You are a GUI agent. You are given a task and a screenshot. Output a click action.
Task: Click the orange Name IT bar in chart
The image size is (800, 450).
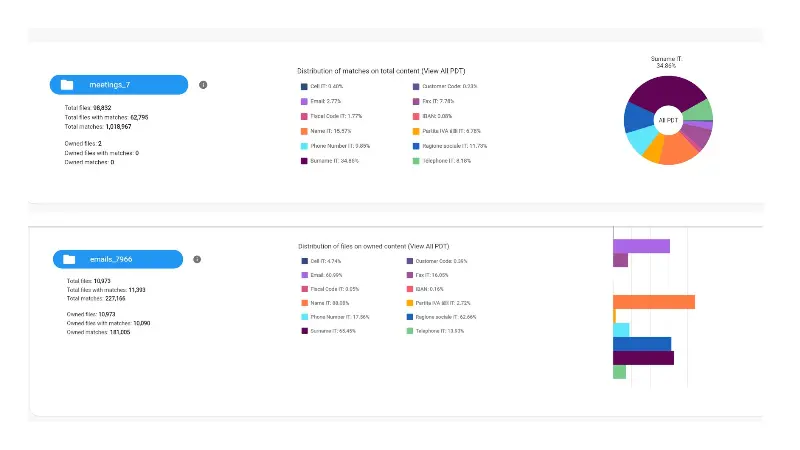(654, 302)
